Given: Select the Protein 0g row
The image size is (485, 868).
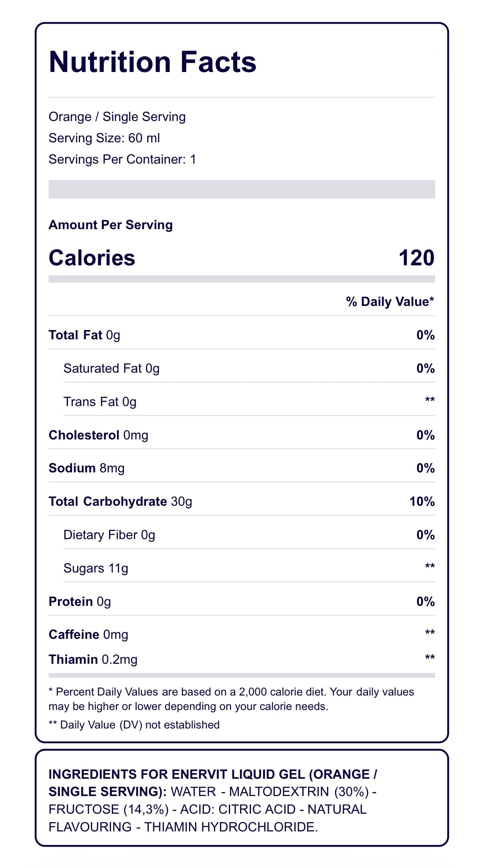Looking at the screenshot, I should click(242, 601).
